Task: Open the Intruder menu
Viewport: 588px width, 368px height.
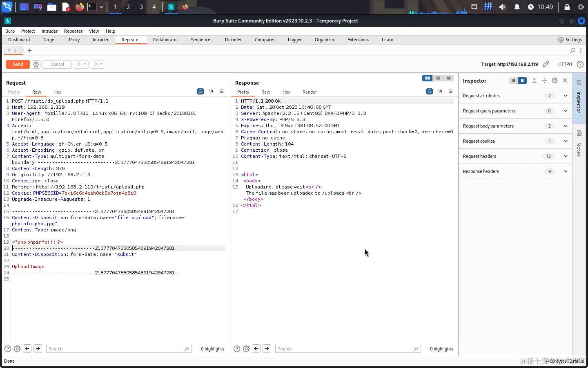Action: pyautogui.click(x=49, y=31)
